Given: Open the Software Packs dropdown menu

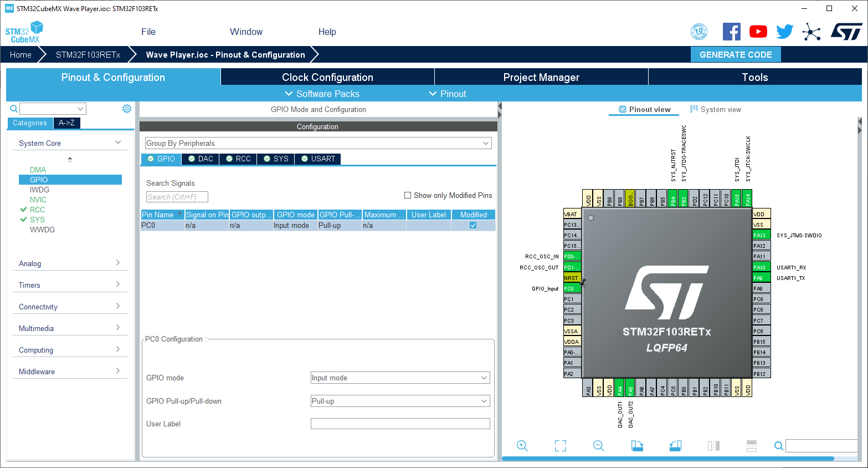Looking at the screenshot, I should (322, 94).
